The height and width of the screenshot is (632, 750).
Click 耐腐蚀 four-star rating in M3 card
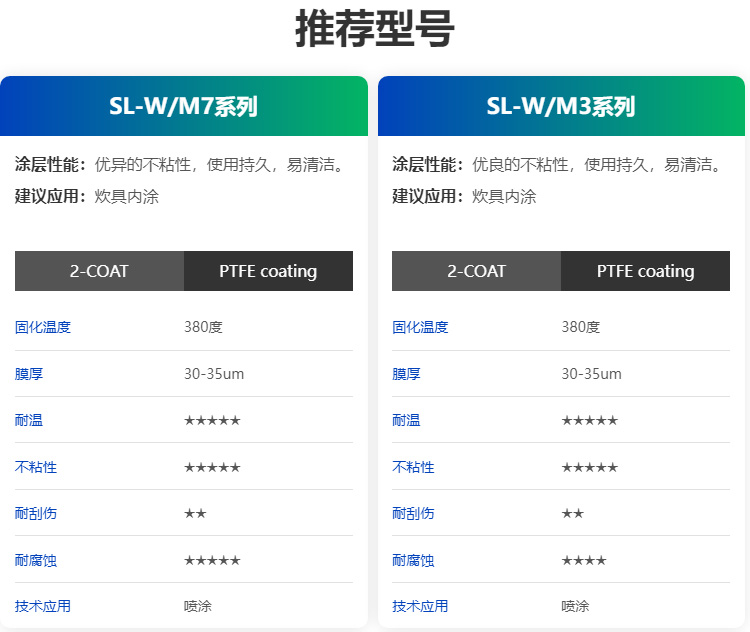pyautogui.click(x=584, y=560)
